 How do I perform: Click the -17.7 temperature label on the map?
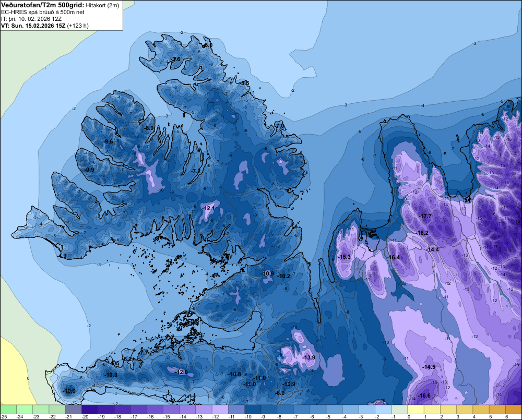pyautogui.click(x=425, y=217)
